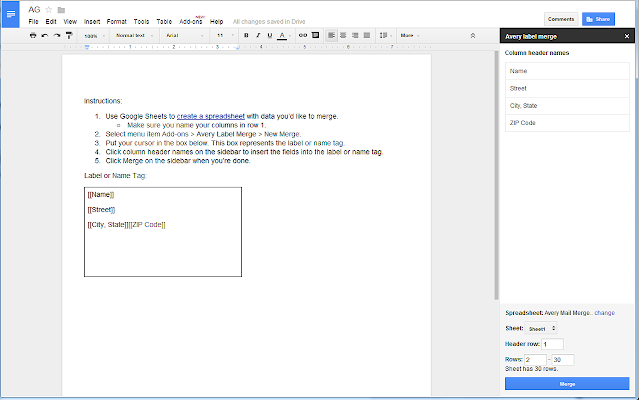Select the Paint format tool
Viewport: 640px width, 400px height.
pyautogui.click(x=69, y=36)
